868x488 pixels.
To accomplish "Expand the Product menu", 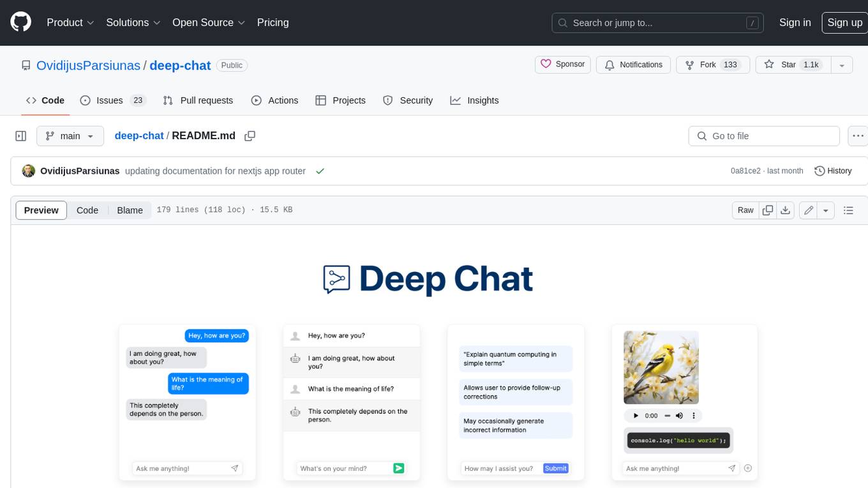I will click(x=70, y=22).
